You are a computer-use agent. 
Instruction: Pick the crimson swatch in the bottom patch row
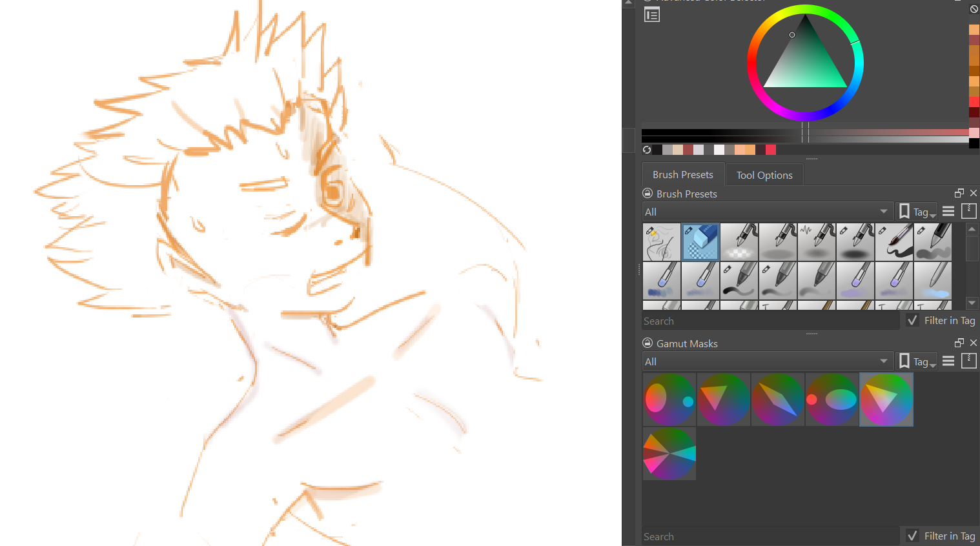[771, 150]
